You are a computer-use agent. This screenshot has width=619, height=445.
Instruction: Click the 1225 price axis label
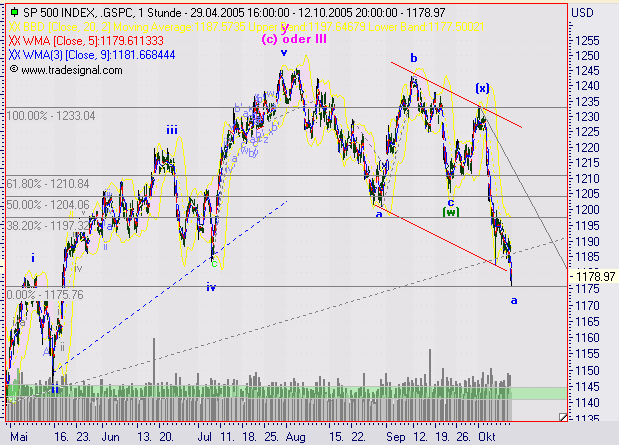tap(587, 132)
